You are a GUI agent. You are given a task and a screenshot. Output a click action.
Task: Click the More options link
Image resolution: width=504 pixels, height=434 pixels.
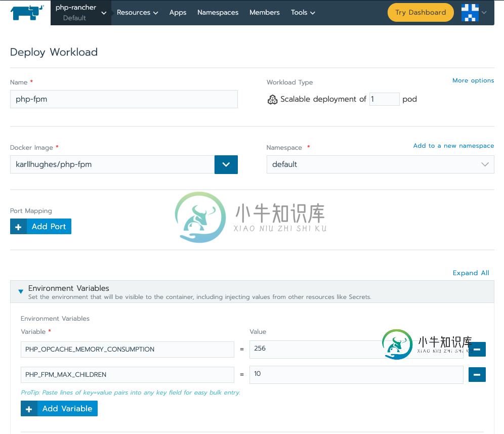(473, 80)
